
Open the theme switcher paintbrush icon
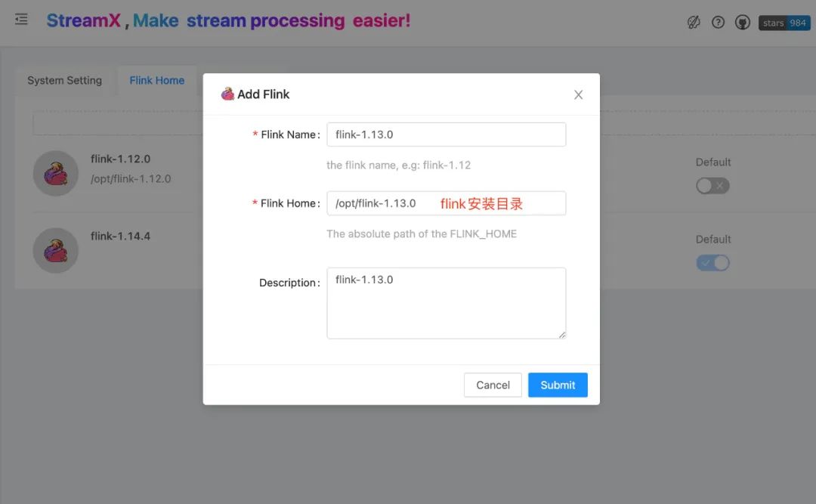(x=694, y=22)
